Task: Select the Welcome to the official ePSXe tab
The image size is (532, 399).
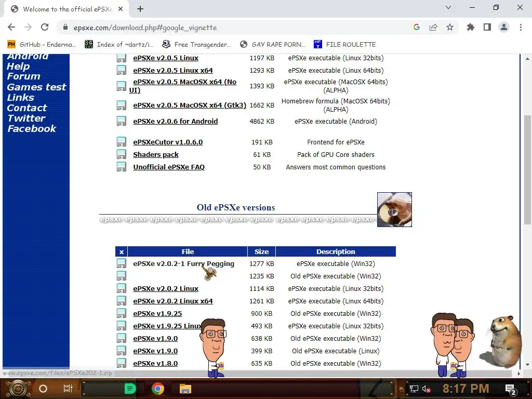Action: pyautogui.click(x=66, y=9)
